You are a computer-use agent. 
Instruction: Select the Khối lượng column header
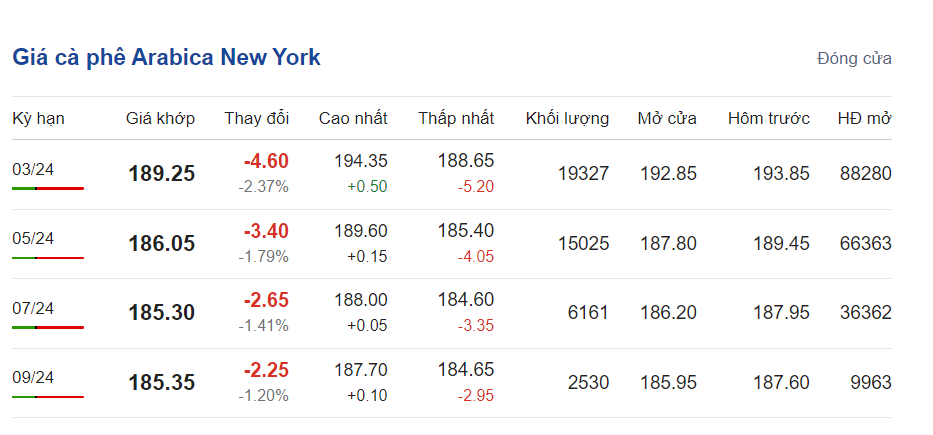pos(567,118)
